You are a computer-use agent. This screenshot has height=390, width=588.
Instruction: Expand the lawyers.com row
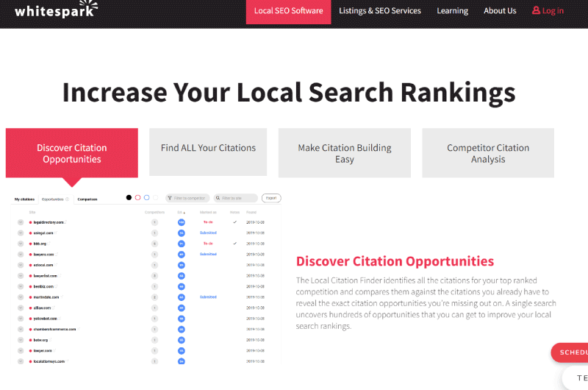click(21, 255)
